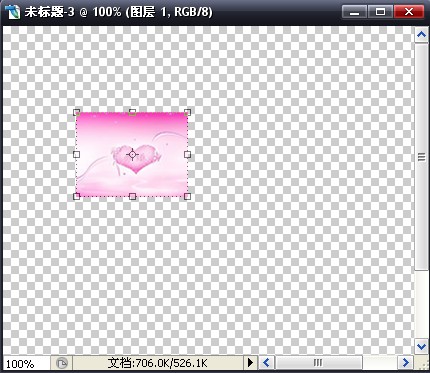This screenshot has width=430, height=373.
Task: Click the middle-left transform handle
Action: [77, 154]
